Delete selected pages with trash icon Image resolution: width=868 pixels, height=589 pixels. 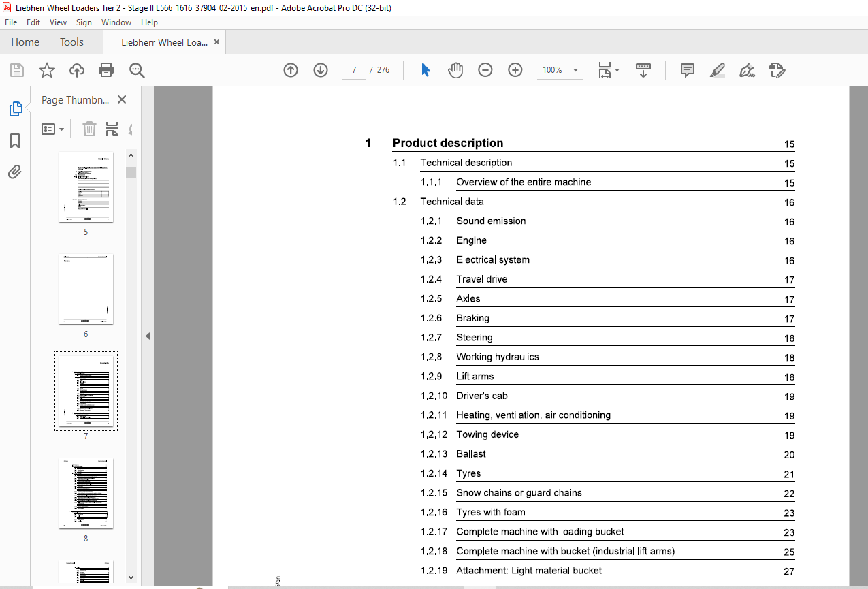tap(89, 129)
